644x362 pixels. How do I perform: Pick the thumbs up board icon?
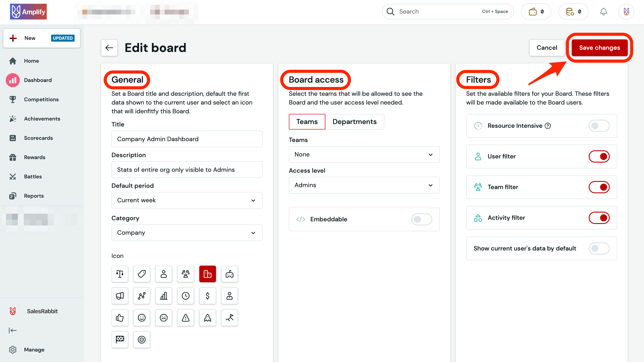[x=120, y=318]
